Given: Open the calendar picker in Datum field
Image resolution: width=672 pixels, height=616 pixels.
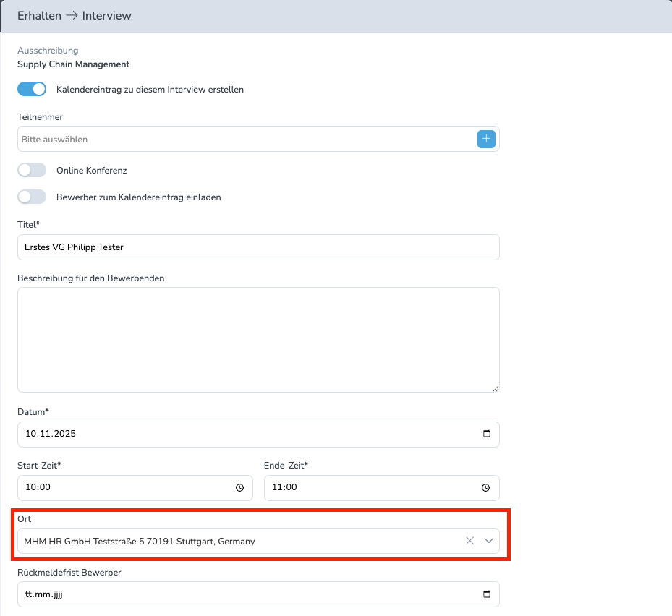Looking at the screenshot, I should [x=486, y=434].
